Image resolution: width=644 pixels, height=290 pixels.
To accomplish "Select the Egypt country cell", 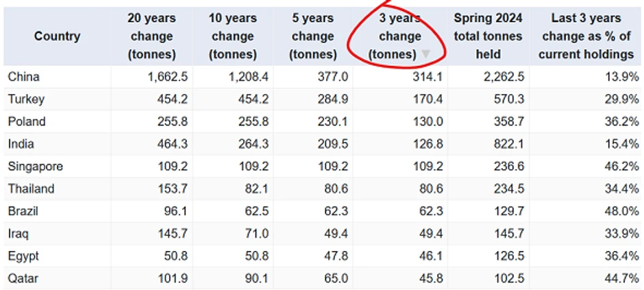I will point(23,256).
